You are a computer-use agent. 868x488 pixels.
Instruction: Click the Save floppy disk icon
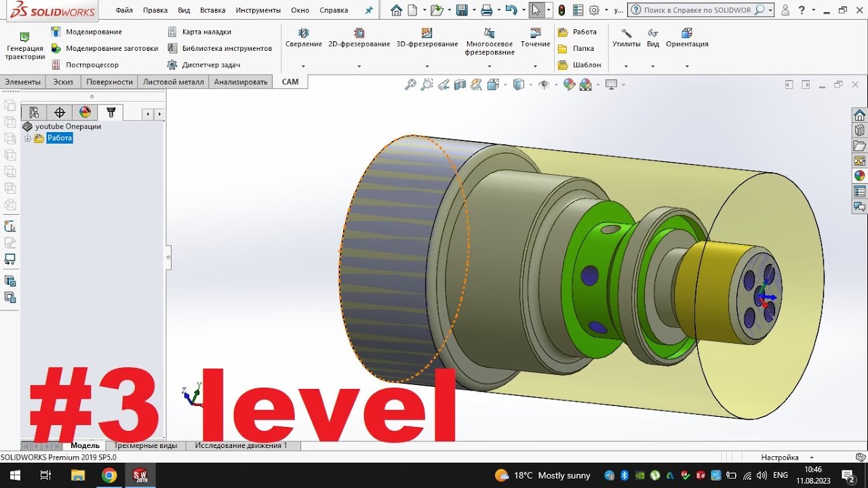point(462,10)
